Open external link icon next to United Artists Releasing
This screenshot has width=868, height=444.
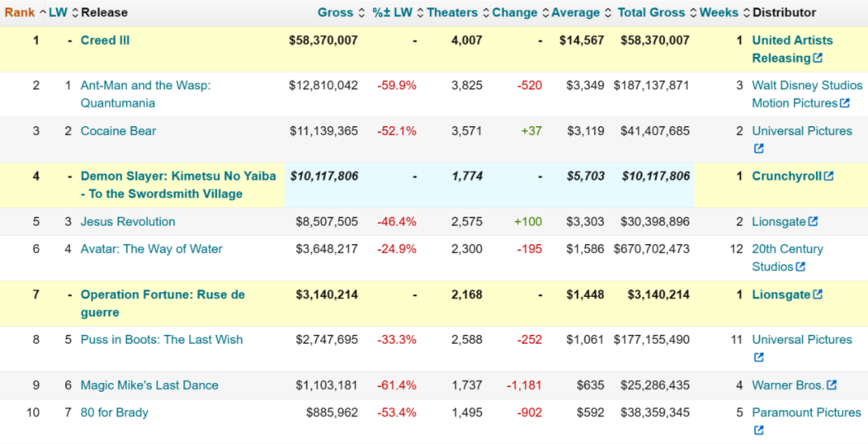817,59
